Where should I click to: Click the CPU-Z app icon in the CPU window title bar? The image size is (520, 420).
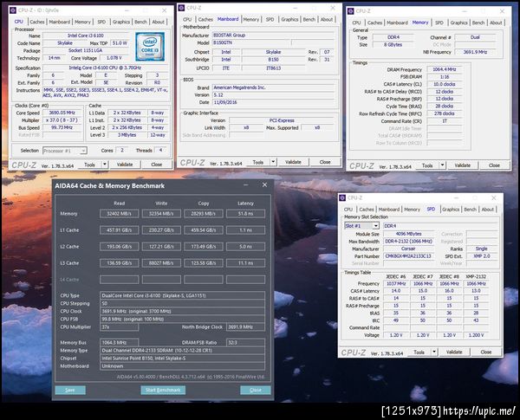click(x=13, y=10)
